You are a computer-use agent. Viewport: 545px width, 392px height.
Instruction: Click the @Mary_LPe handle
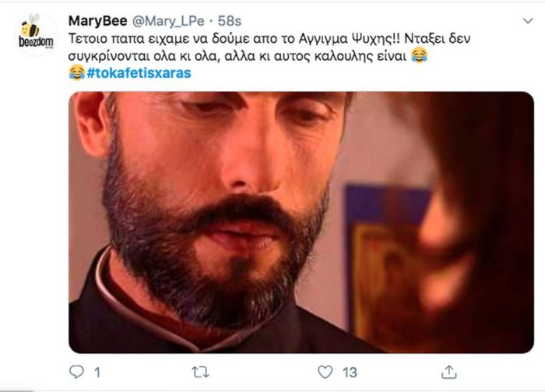click(x=168, y=21)
